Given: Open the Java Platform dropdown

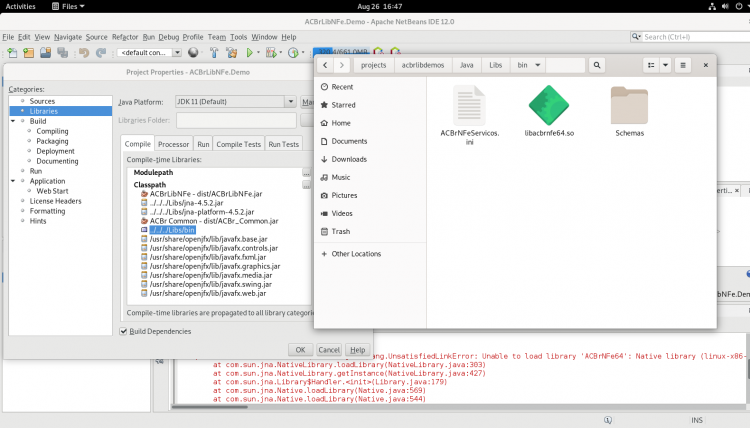Looking at the screenshot, I should (x=290, y=102).
